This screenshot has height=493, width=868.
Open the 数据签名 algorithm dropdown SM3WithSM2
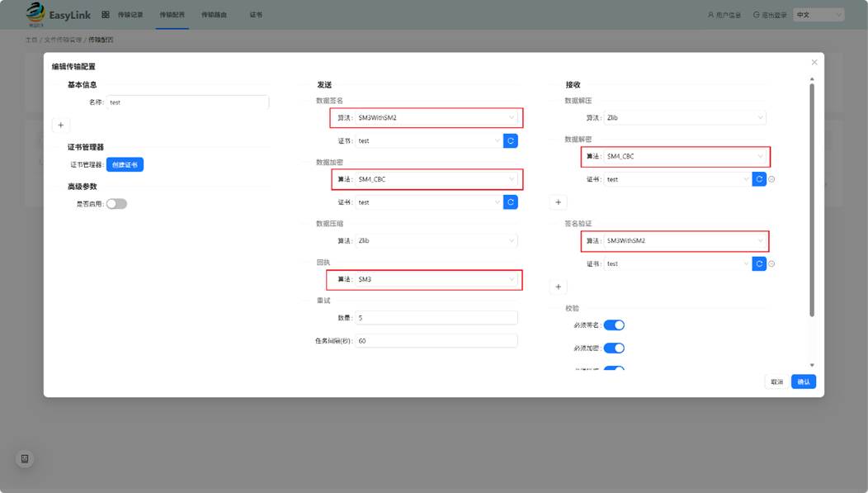click(436, 118)
